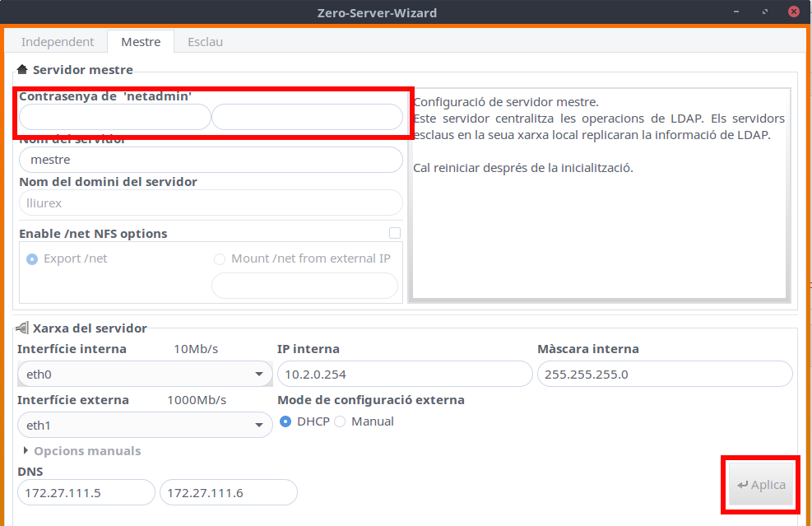Minimize the Zero-Server-Wizard window
This screenshot has width=812, height=526.
[736, 12]
